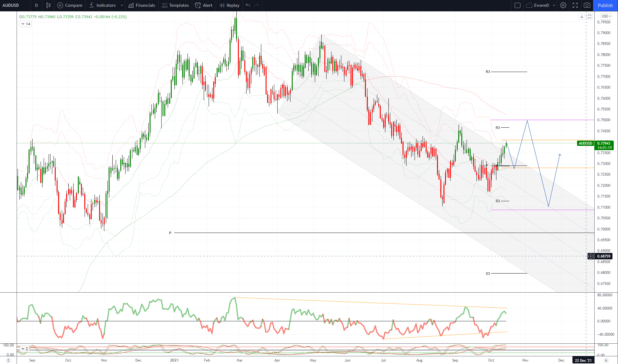
Task: Expand the Indicators favorites dropdown arrow
Action: [x=122, y=5]
